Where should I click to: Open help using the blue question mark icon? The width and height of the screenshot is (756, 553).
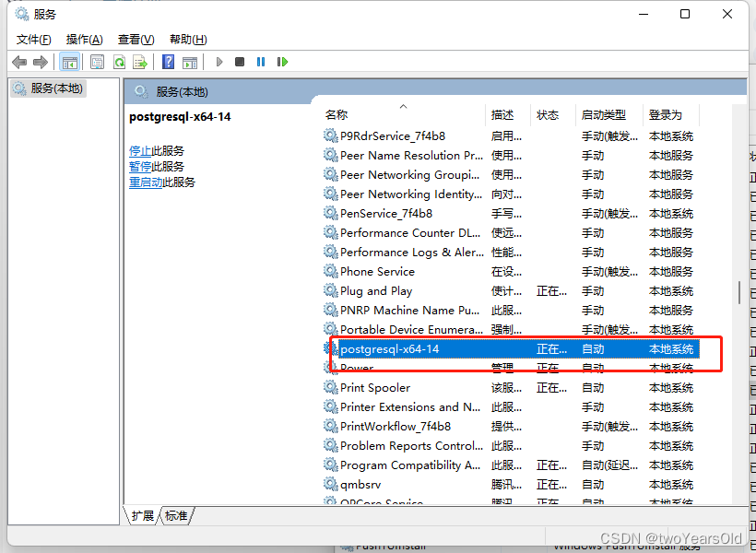(x=168, y=61)
